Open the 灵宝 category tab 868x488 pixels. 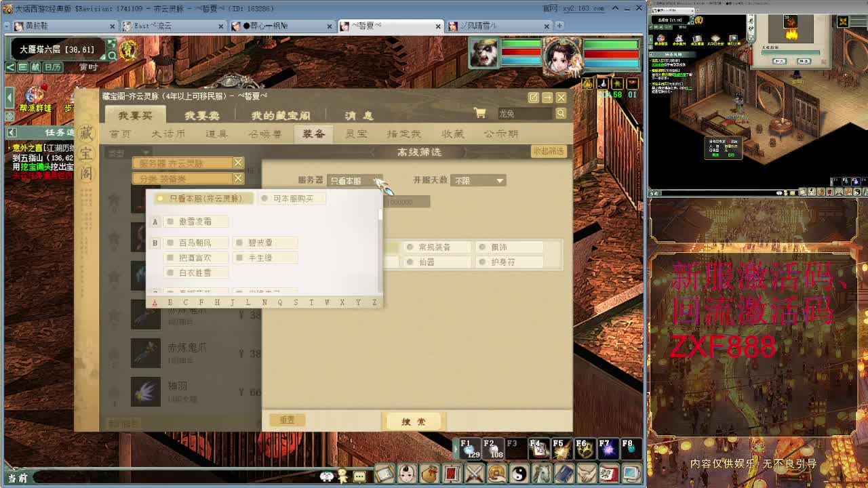[355, 134]
